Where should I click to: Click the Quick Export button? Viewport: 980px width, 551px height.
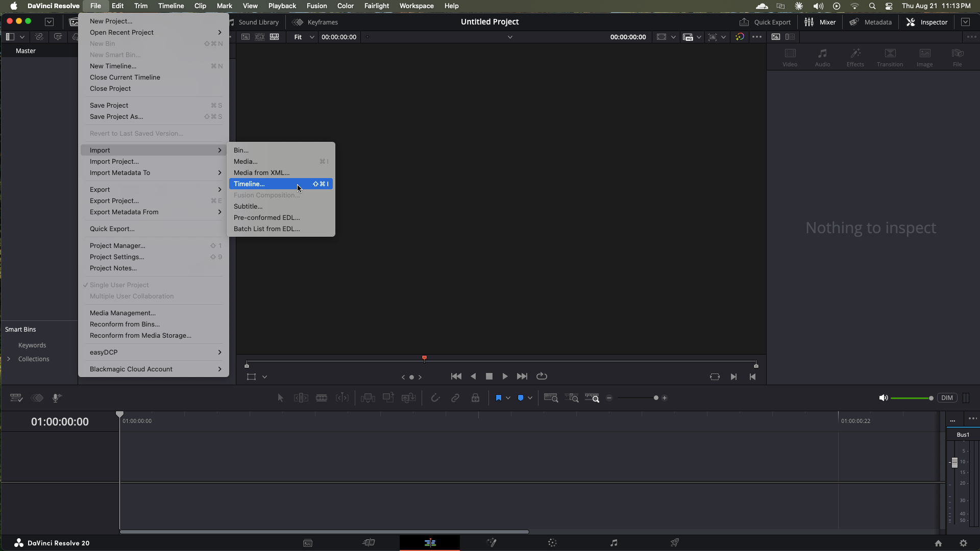click(765, 22)
